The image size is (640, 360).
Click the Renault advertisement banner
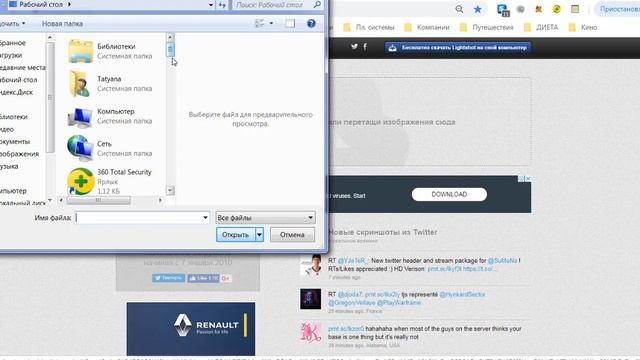[x=191, y=329]
